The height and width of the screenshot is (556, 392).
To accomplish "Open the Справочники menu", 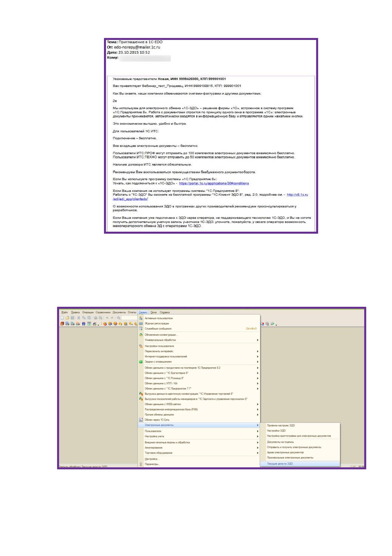I will (x=103, y=312).
